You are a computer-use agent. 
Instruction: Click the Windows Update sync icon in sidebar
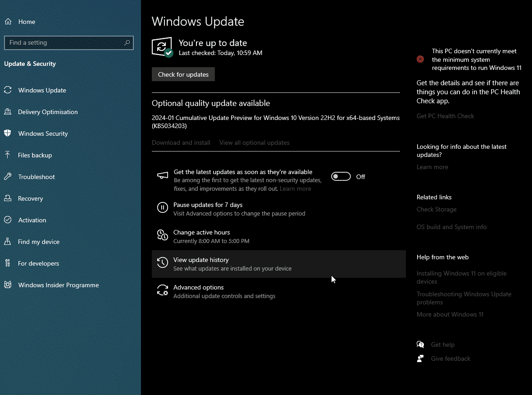click(8, 90)
